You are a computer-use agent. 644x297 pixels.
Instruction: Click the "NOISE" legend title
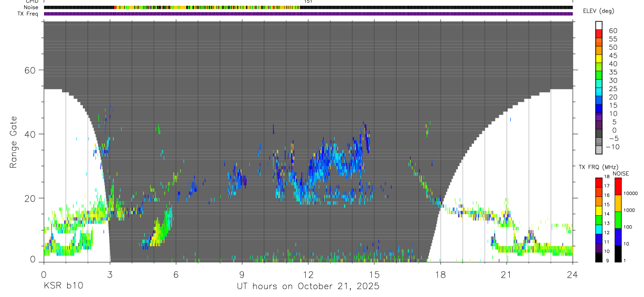pyautogui.click(x=620, y=173)
